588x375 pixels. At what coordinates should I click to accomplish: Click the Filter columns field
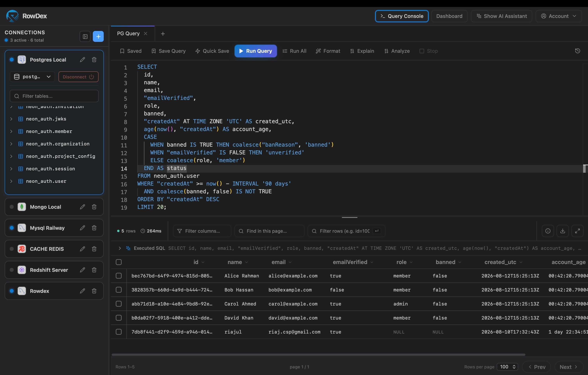(202, 231)
